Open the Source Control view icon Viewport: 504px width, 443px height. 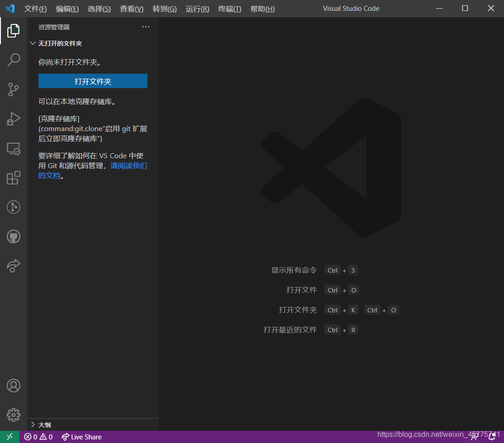pyautogui.click(x=14, y=90)
